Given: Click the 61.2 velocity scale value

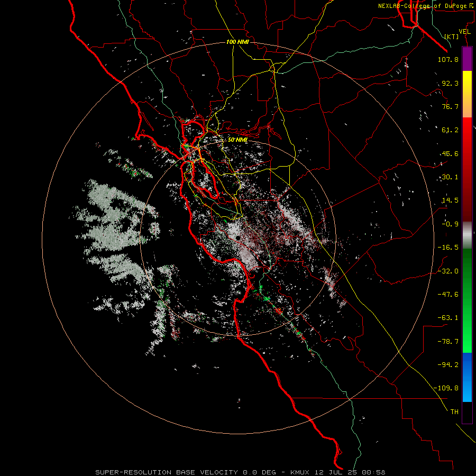Looking at the screenshot, I should pyautogui.click(x=450, y=130).
